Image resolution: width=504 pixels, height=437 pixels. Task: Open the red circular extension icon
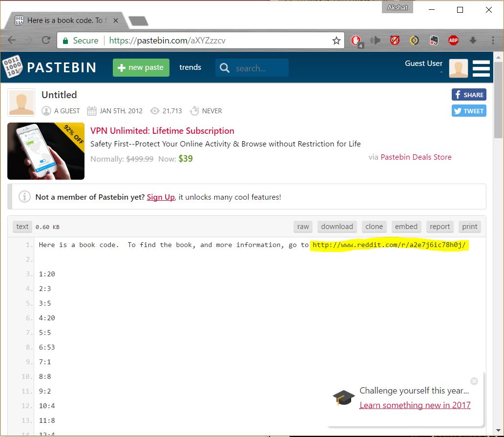(395, 41)
